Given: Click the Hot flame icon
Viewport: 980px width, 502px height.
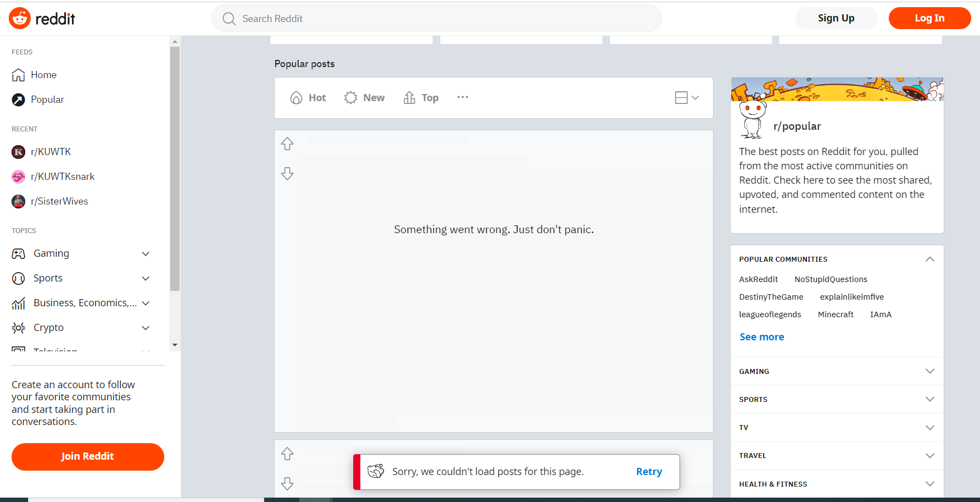Looking at the screenshot, I should coord(296,98).
